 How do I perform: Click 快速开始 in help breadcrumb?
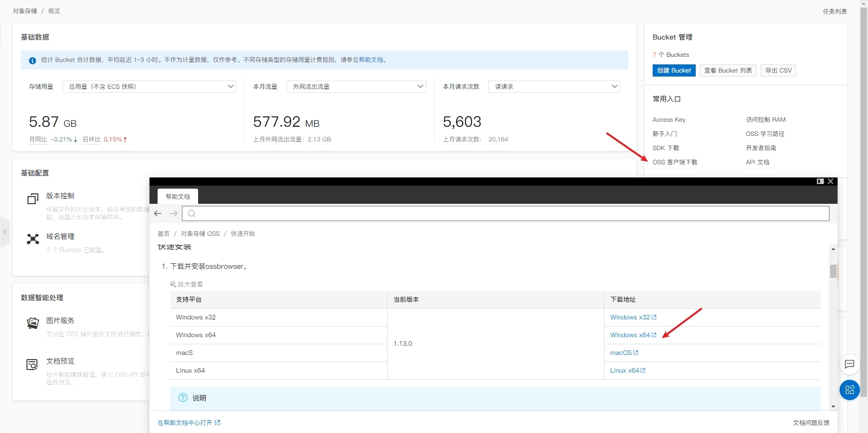point(243,234)
